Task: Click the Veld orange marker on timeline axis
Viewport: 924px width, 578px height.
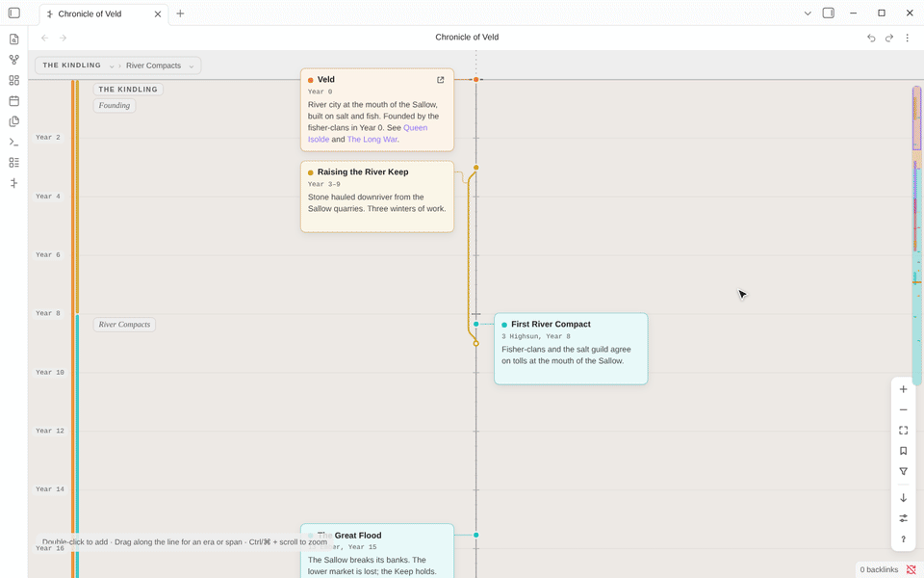Action: tap(476, 79)
